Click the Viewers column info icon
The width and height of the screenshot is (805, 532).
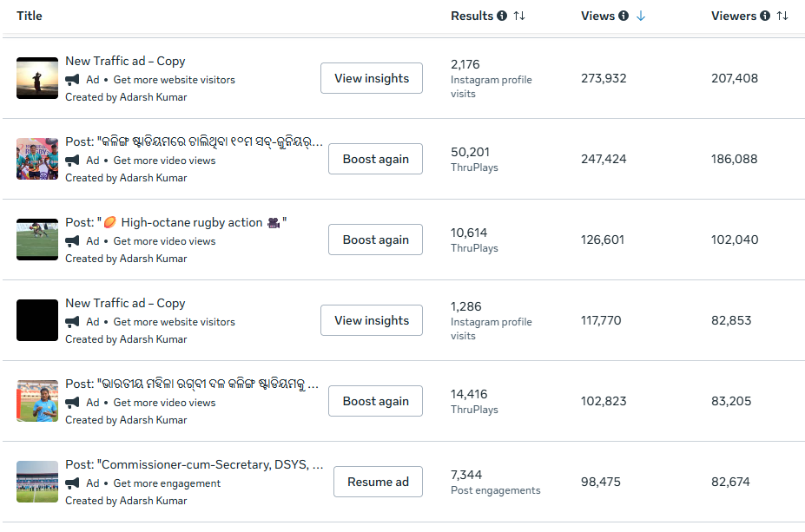coord(765,16)
